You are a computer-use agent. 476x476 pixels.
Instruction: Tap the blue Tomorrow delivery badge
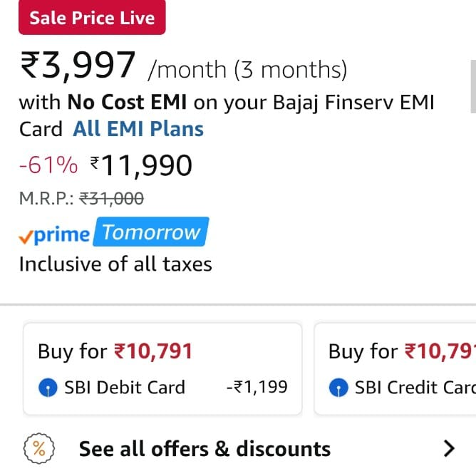152,232
